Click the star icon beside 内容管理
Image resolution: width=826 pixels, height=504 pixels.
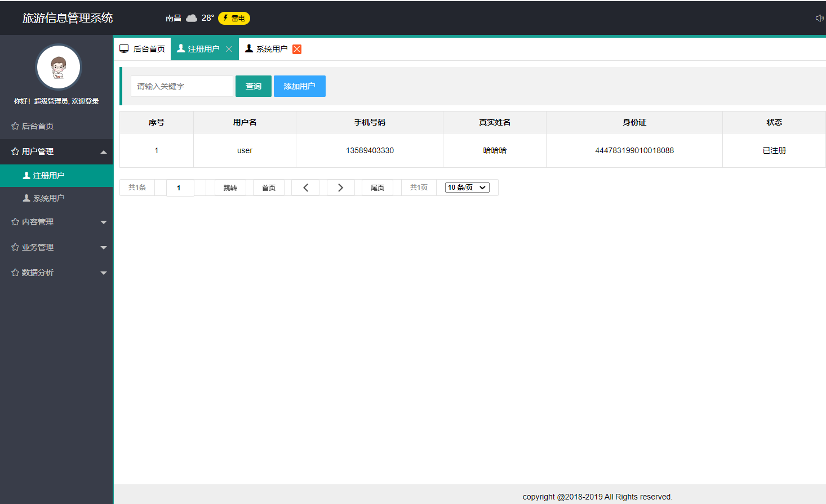point(15,222)
